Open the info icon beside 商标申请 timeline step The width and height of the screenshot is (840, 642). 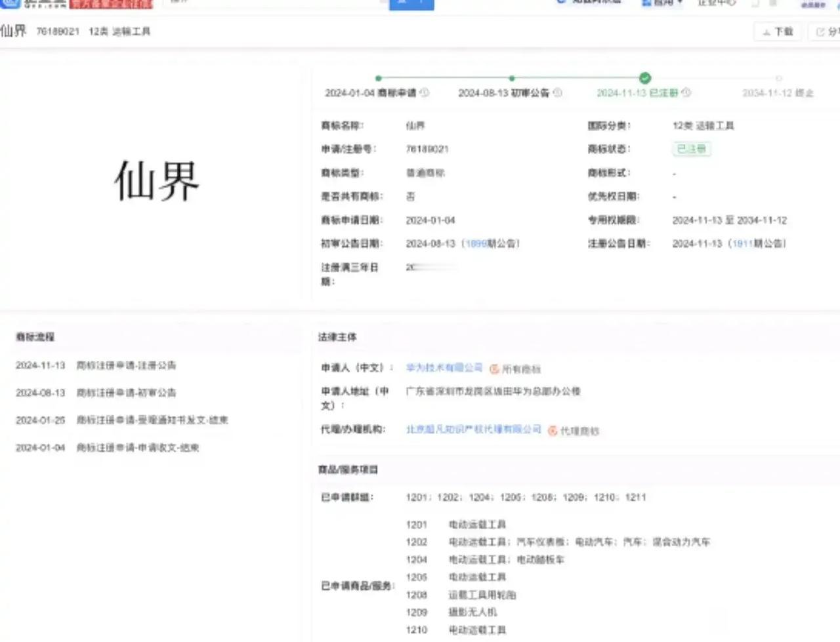tap(425, 92)
